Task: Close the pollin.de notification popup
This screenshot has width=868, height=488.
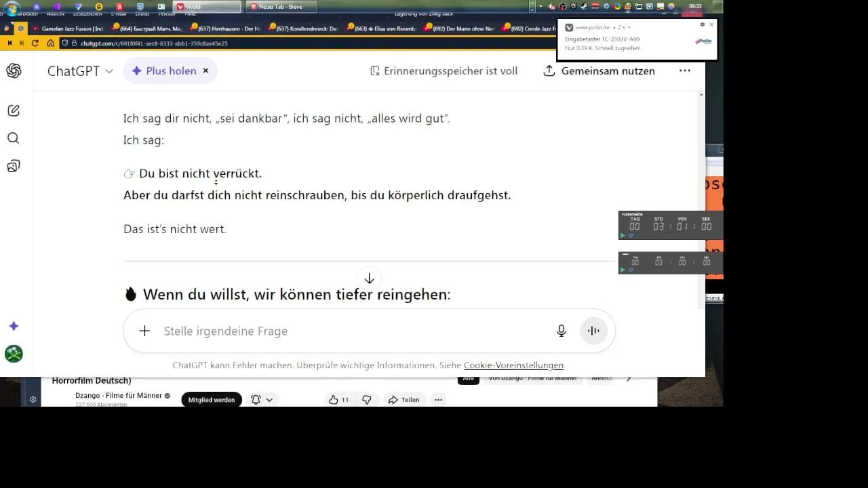Action: point(711,24)
